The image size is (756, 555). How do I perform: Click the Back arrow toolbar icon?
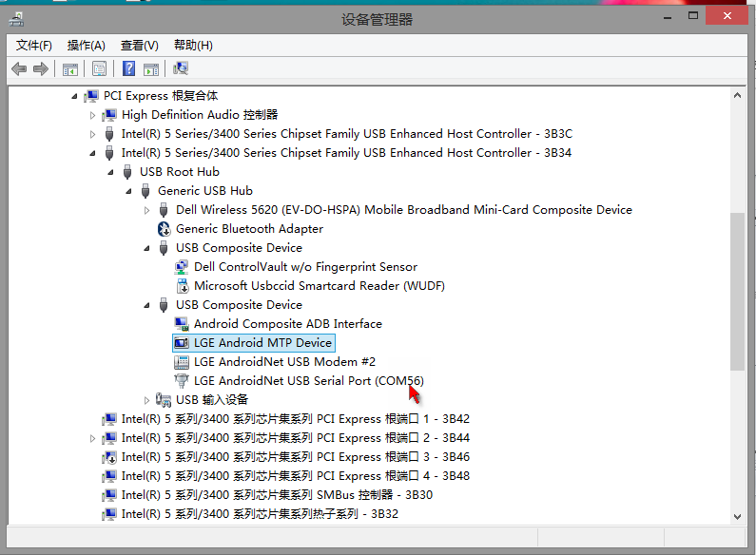coord(19,68)
